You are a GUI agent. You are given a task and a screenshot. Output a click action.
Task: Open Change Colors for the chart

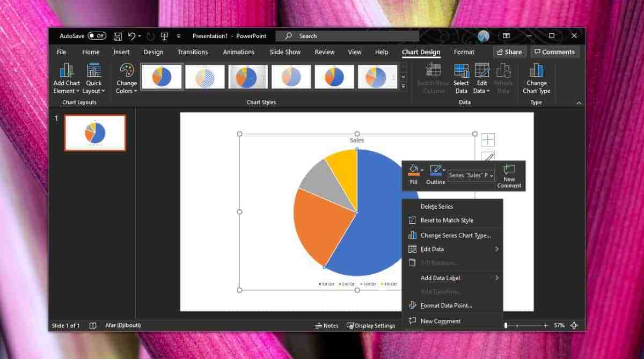(x=126, y=78)
